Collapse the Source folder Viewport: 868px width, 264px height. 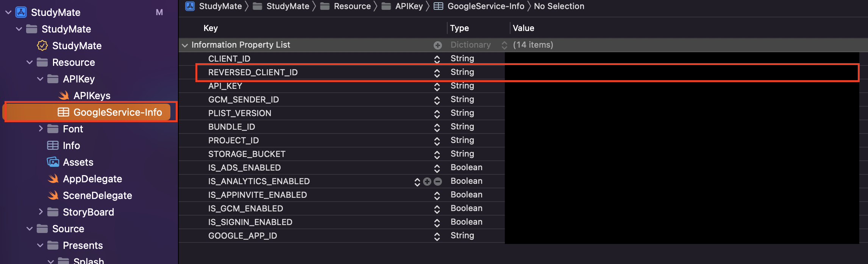(x=29, y=229)
